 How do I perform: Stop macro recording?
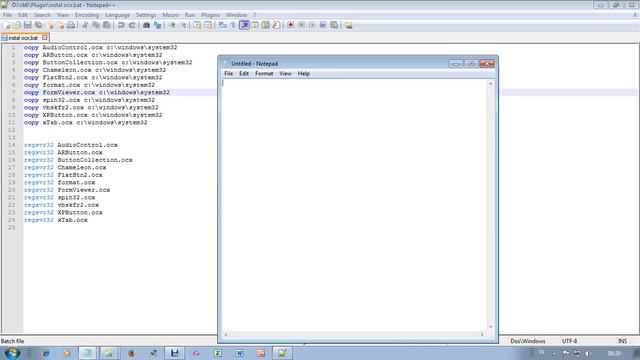301,25
